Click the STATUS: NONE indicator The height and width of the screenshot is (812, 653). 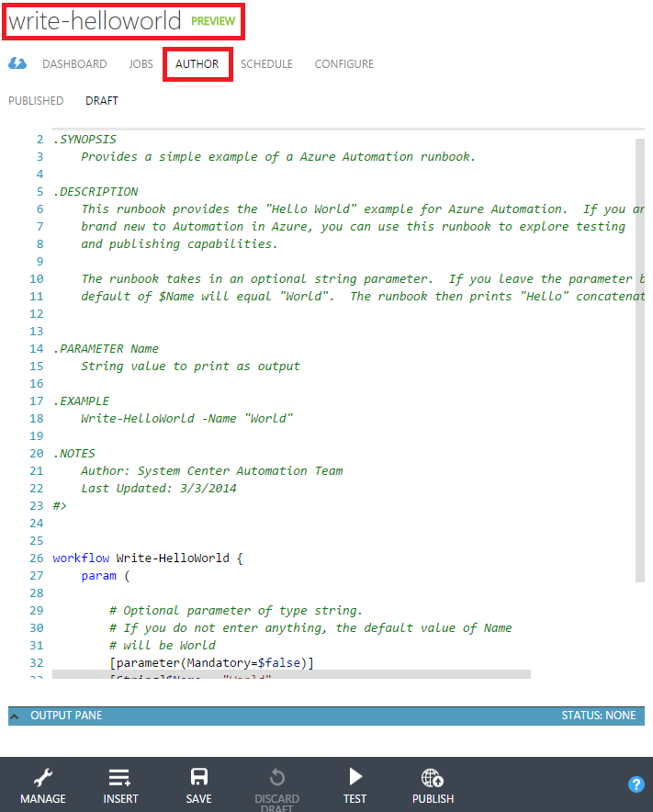pyautogui.click(x=598, y=716)
